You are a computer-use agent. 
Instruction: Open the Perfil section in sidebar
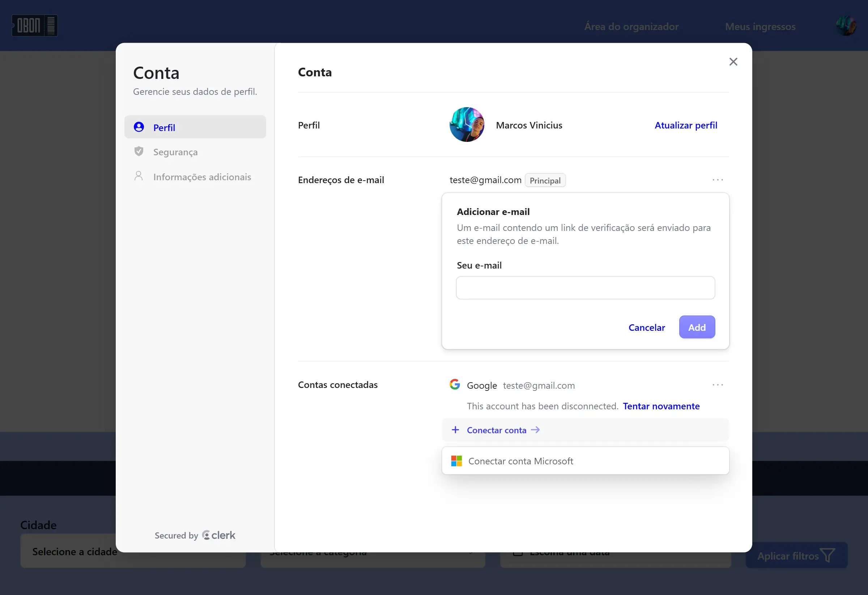click(195, 127)
